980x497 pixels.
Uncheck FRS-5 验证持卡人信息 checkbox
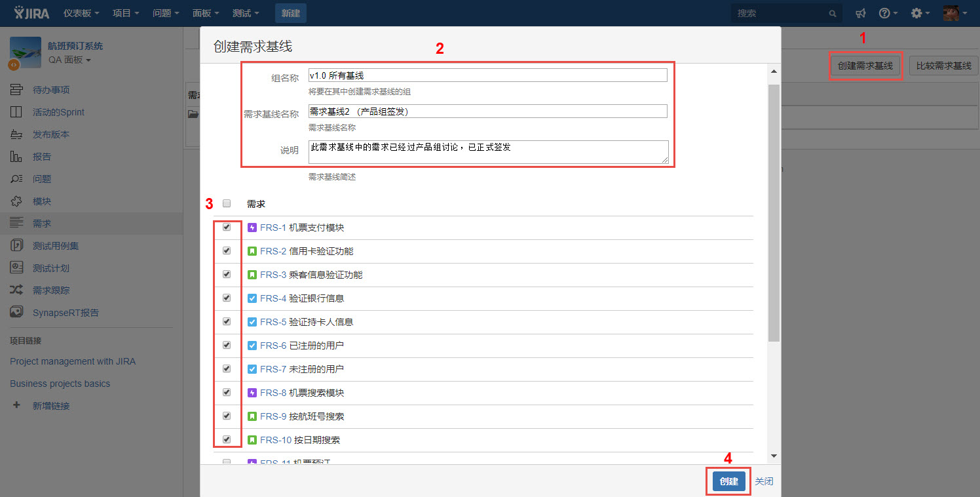coord(227,321)
